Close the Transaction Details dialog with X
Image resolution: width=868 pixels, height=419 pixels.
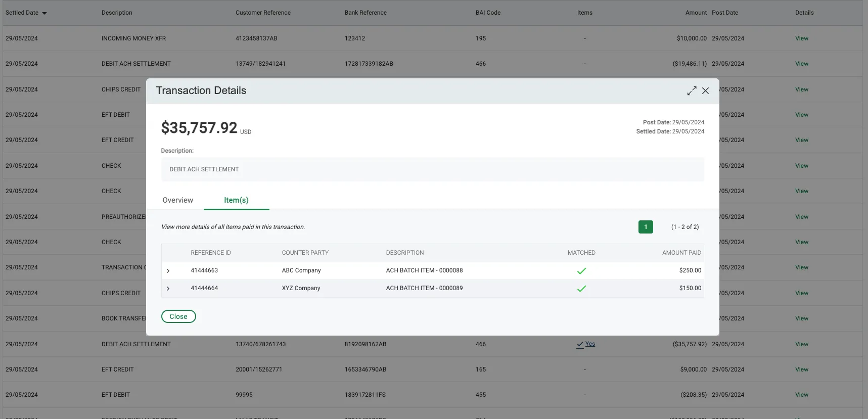click(x=706, y=91)
